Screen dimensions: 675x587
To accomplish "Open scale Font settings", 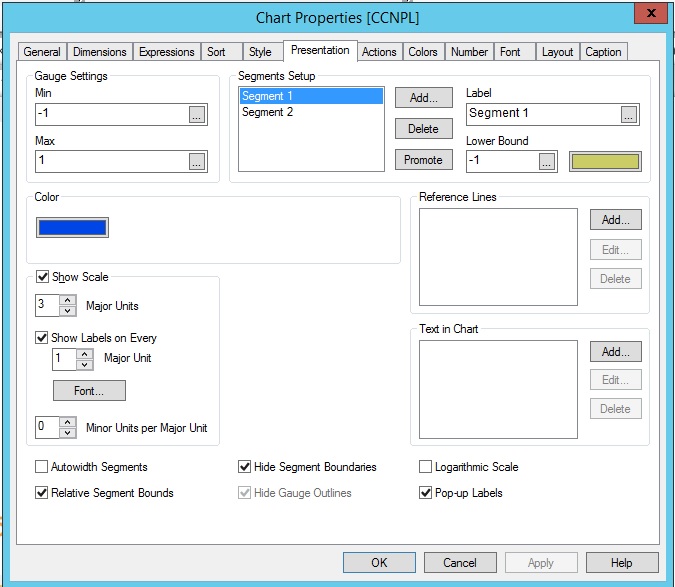I will pos(89,391).
